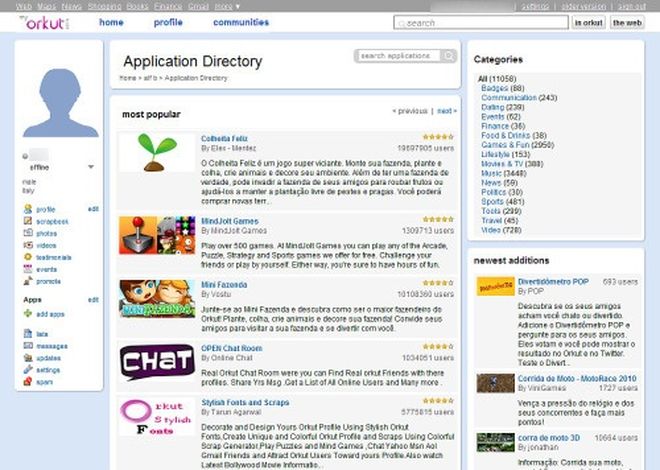The height and width of the screenshot is (470, 660).
Task: Click the photos icon in sidebar
Action: coord(28,233)
